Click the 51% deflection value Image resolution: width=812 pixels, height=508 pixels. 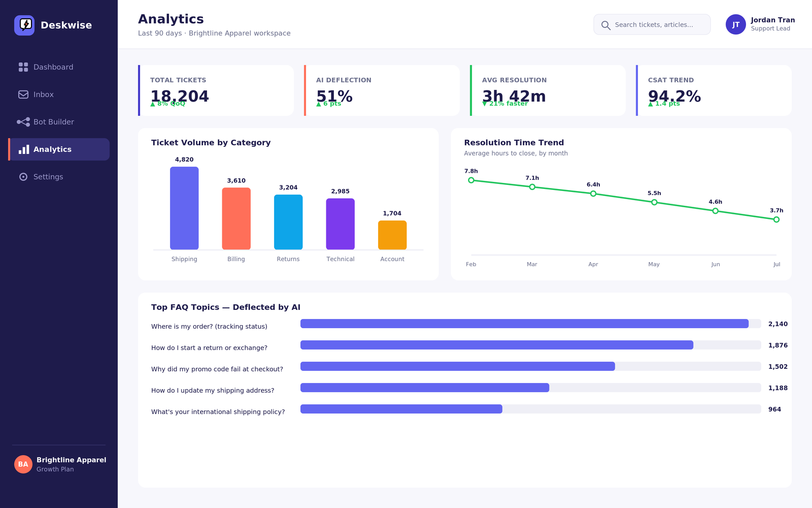pos(334,96)
